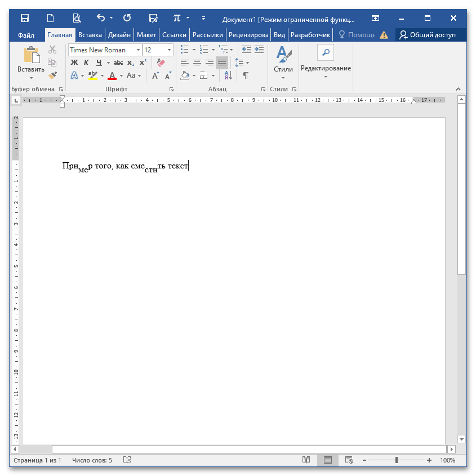
Task: Increase the paragraph indent
Action: coord(259,50)
